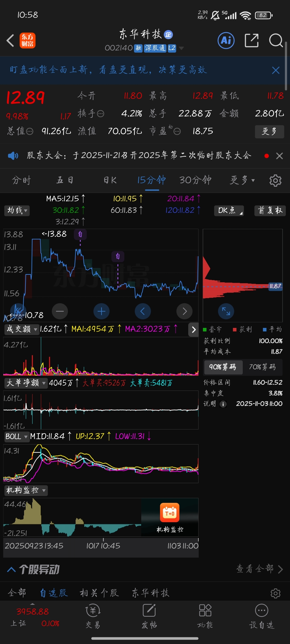The width and height of the screenshot is (290, 644).
Task: Select the 自选股 news tab
Action: tap(54, 593)
